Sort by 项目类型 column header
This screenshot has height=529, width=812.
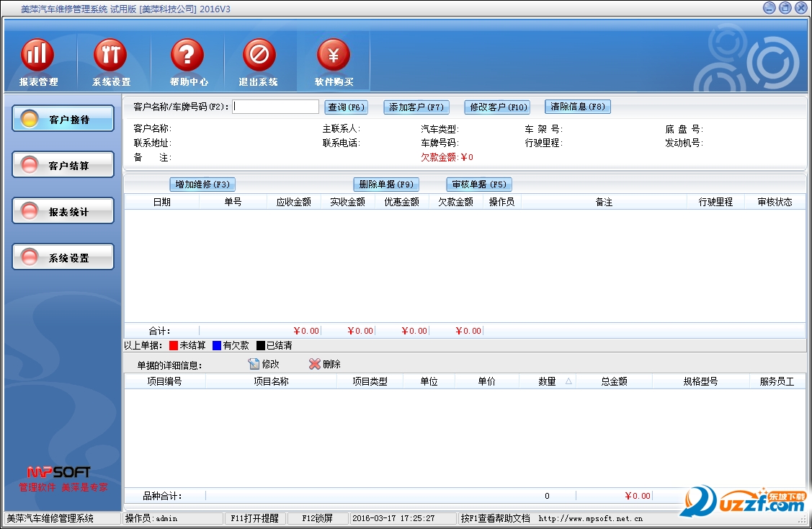370,381
